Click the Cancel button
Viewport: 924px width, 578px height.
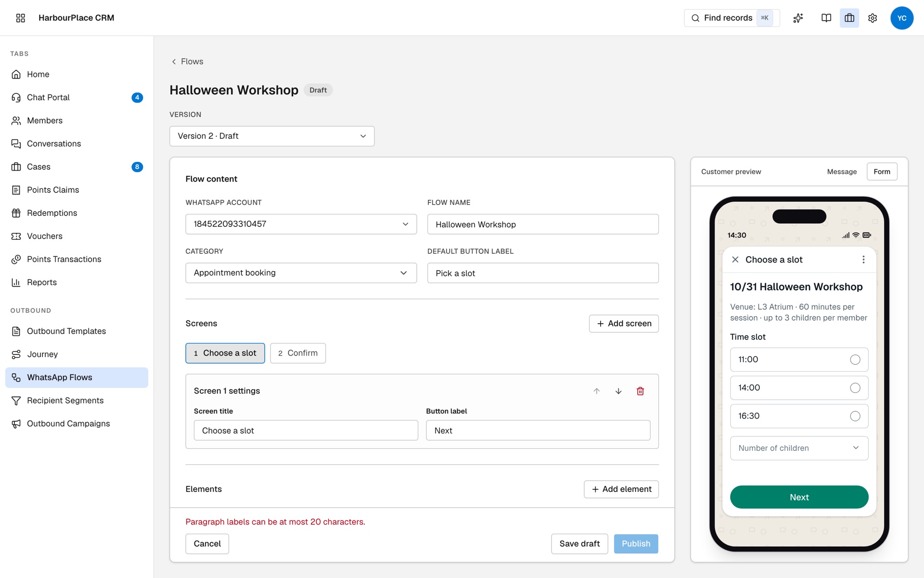[207, 544]
